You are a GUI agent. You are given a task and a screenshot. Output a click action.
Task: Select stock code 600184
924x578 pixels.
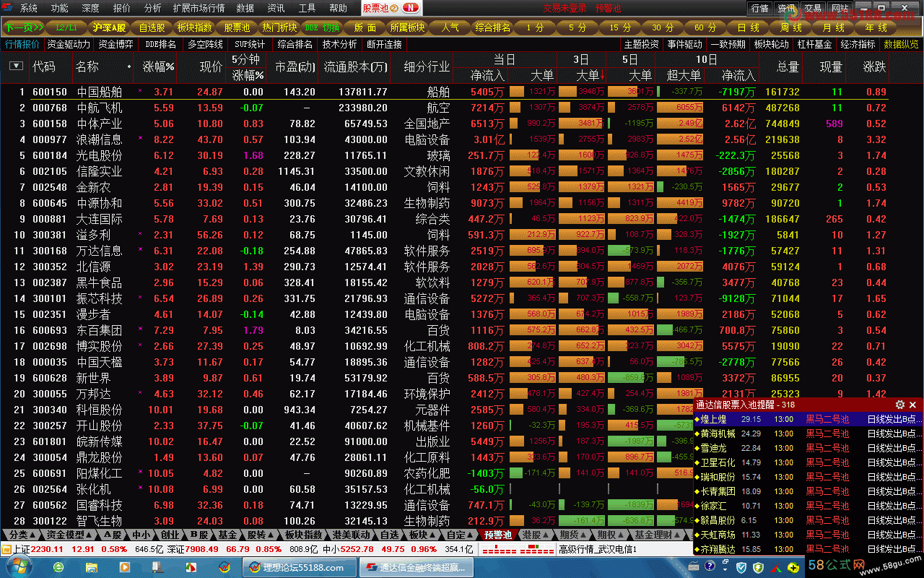50,155
